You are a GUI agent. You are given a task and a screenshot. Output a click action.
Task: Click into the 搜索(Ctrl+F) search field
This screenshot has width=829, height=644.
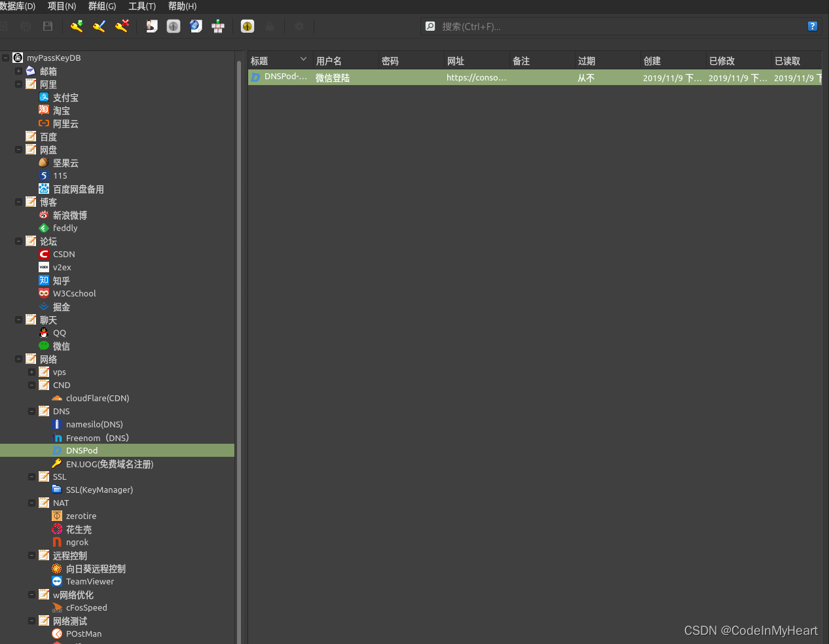point(622,26)
